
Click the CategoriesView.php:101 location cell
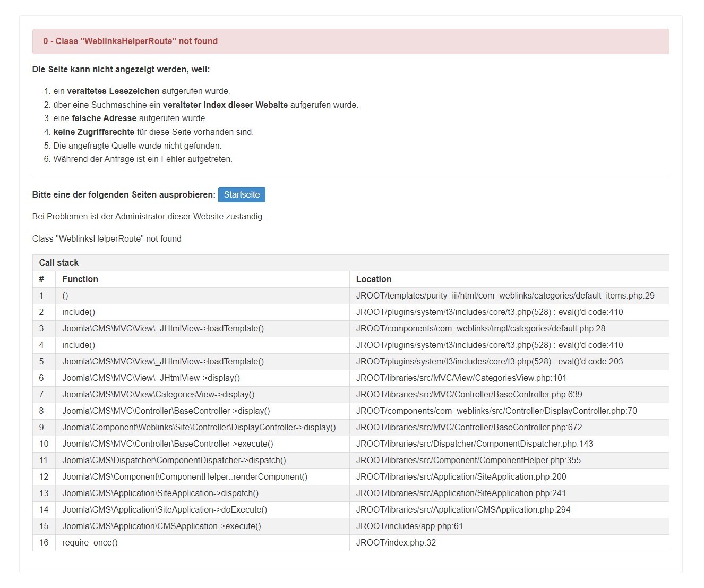pyautogui.click(x=461, y=378)
